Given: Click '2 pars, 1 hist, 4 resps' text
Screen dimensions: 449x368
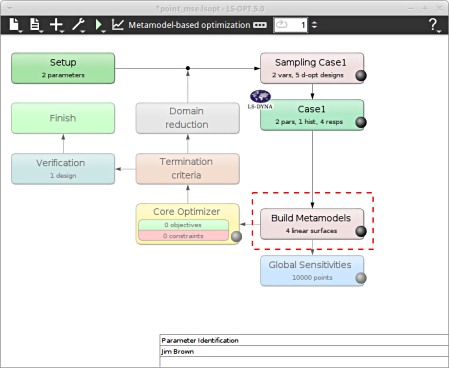Looking at the screenshot, I should (309, 122).
